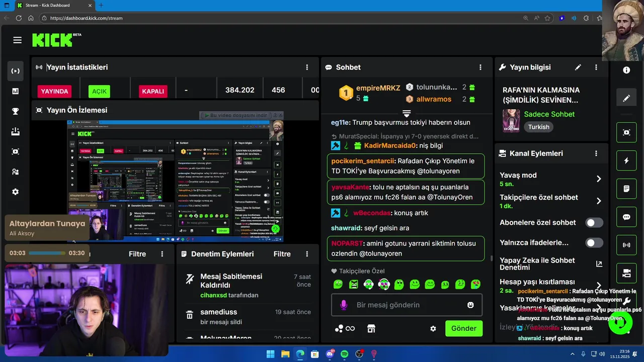Edit stream info with pencil in Yayın bilgisi
This screenshot has width=644, height=362.
tap(578, 67)
